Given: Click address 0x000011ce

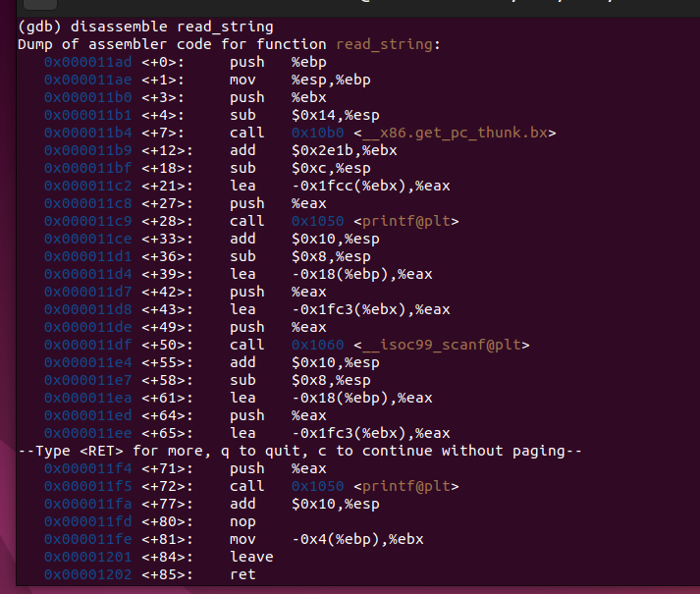Looking at the screenshot, I should tap(88, 239).
